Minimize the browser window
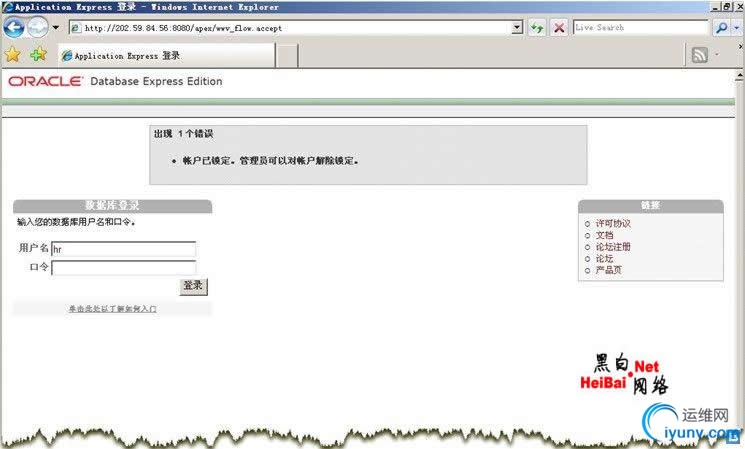745x449 pixels. click(x=716, y=7)
